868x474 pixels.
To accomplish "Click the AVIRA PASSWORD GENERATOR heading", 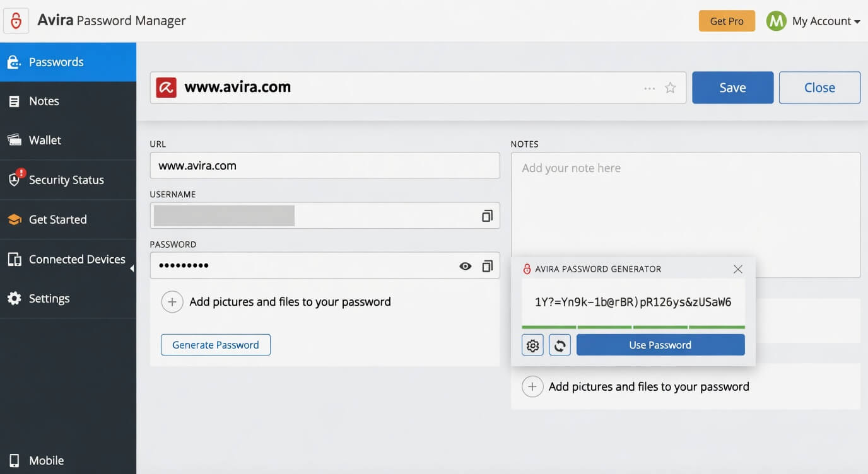I will click(598, 269).
